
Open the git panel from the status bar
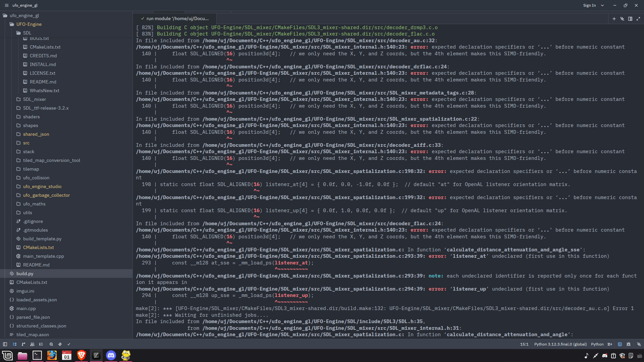pyautogui.click(x=23, y=344)
